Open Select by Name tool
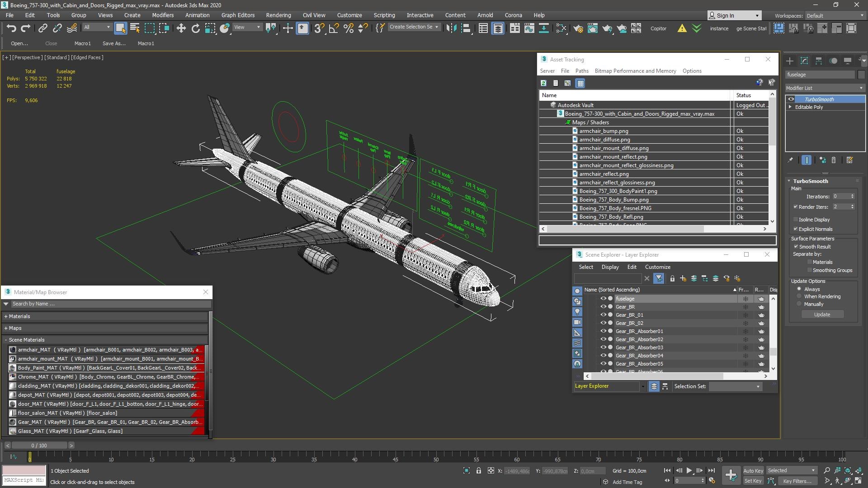The image size is (868, 488). [135, 28]
